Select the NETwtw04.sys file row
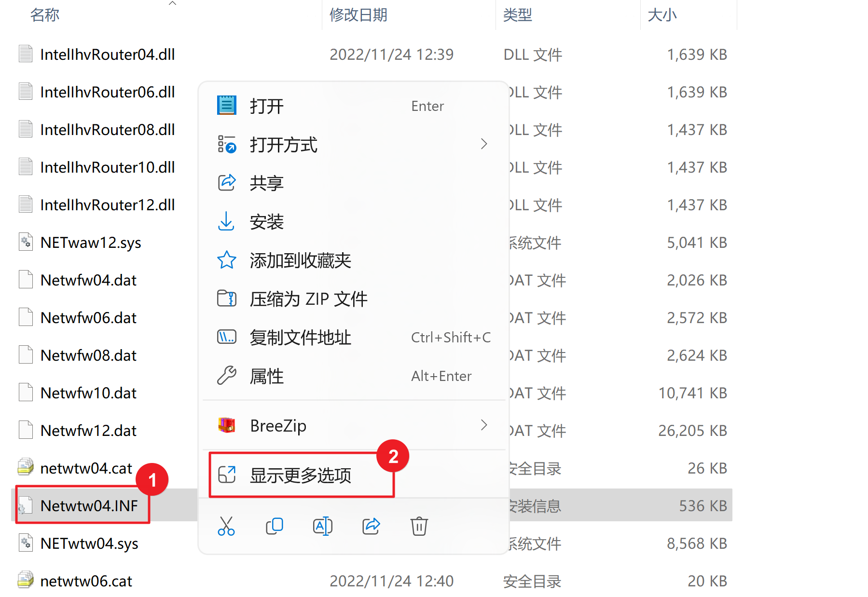 point(89,543)
